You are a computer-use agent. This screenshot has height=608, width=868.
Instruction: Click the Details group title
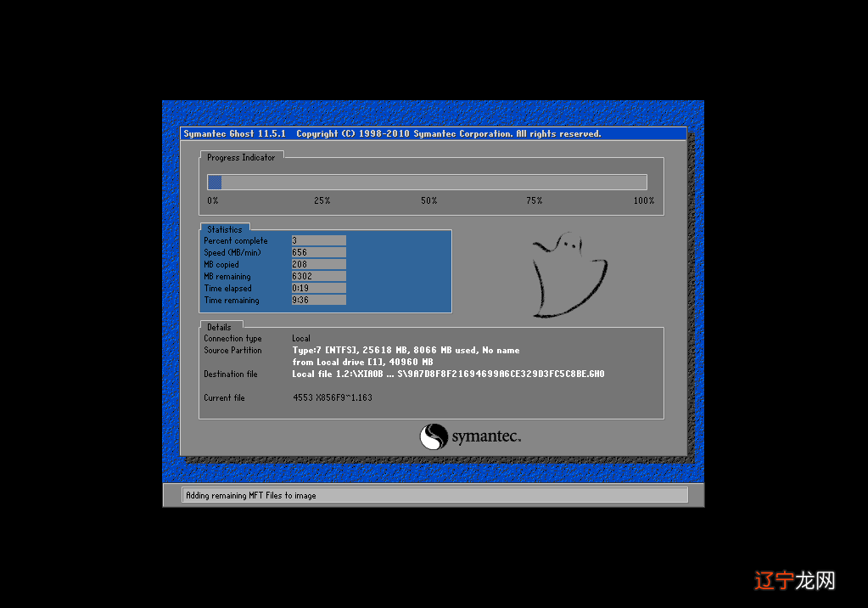[219, 327]
